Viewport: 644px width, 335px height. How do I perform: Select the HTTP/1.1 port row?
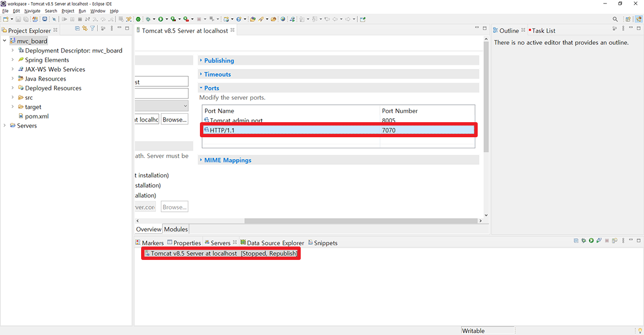(x=339, y=131)
